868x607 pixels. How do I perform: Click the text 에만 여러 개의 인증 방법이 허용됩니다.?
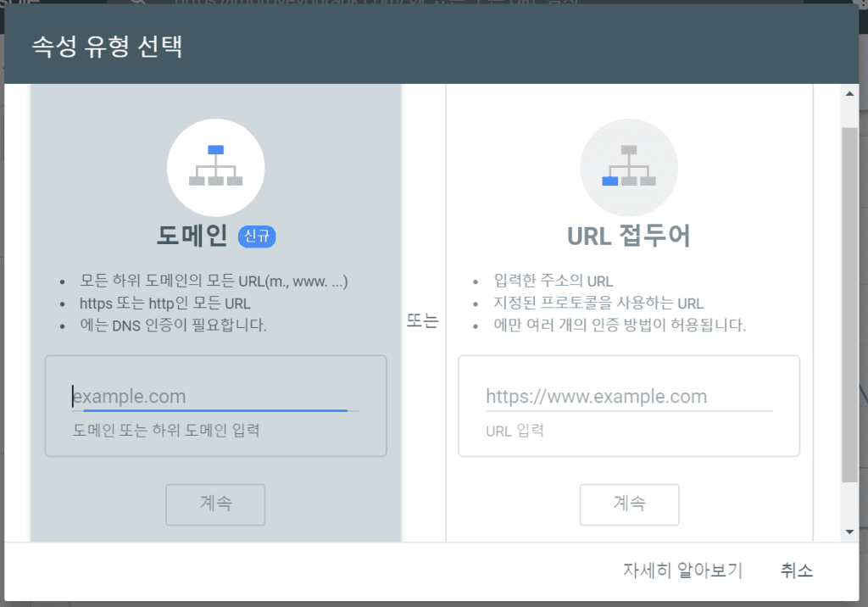pyautogui.click(x=620, y=325)
